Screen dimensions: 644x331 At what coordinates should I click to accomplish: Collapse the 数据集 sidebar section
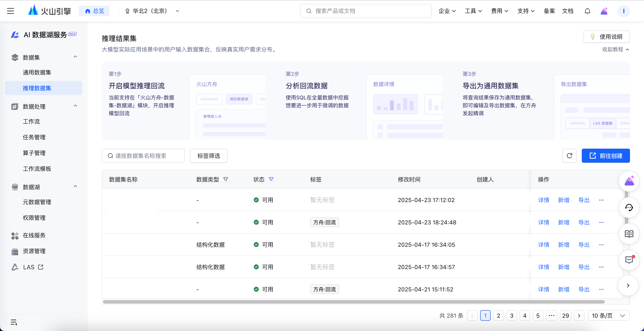[75, 57]
